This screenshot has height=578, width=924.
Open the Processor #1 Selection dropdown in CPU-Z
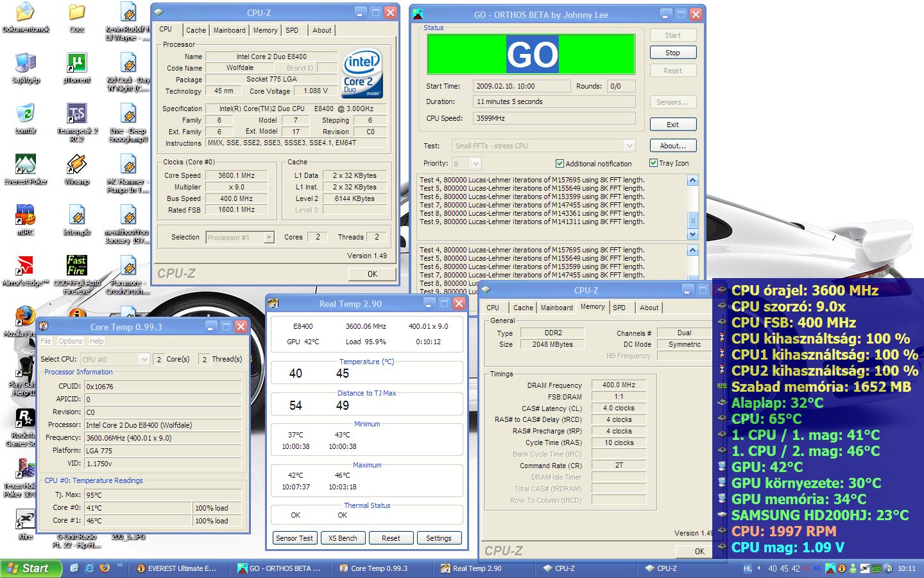(x=269, y=238)
